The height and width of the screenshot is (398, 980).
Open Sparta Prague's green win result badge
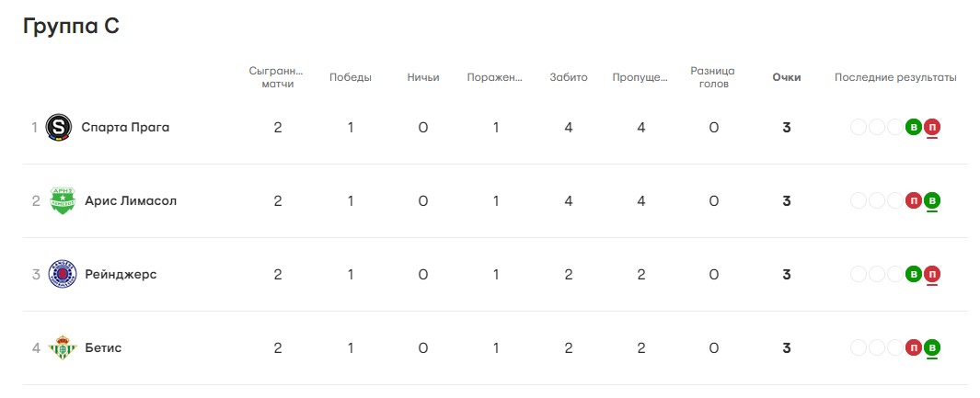click(x=914, y=127)
